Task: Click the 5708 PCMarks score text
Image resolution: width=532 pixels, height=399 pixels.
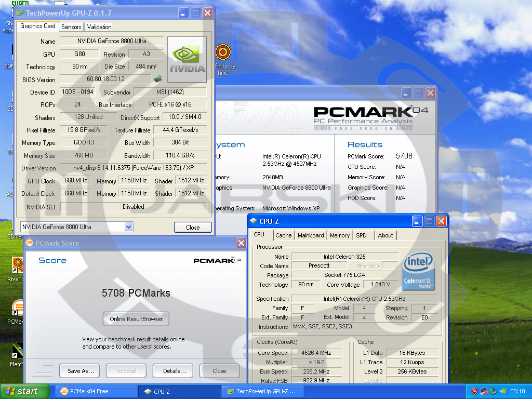Action: [136, 293]
